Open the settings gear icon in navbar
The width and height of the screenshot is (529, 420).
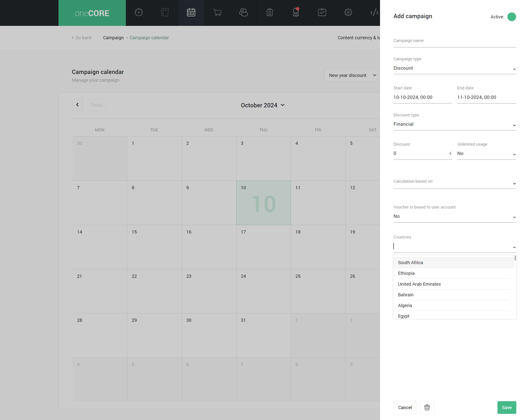pos(348,12)
